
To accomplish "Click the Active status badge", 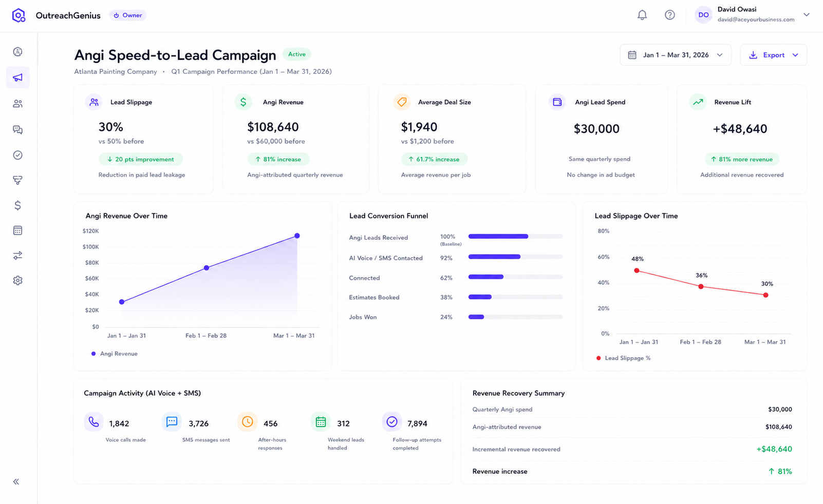I will (x=297, y=54).
